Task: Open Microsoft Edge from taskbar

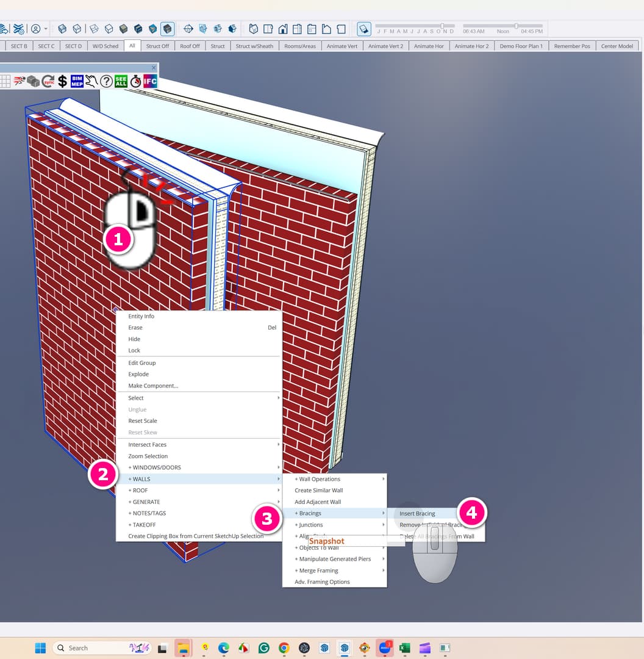Action: (223, 647)
